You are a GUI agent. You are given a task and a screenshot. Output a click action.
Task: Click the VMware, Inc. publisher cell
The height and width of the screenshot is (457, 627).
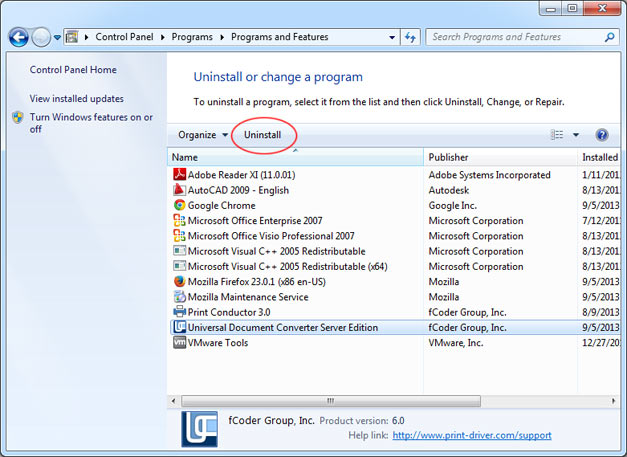456,343
